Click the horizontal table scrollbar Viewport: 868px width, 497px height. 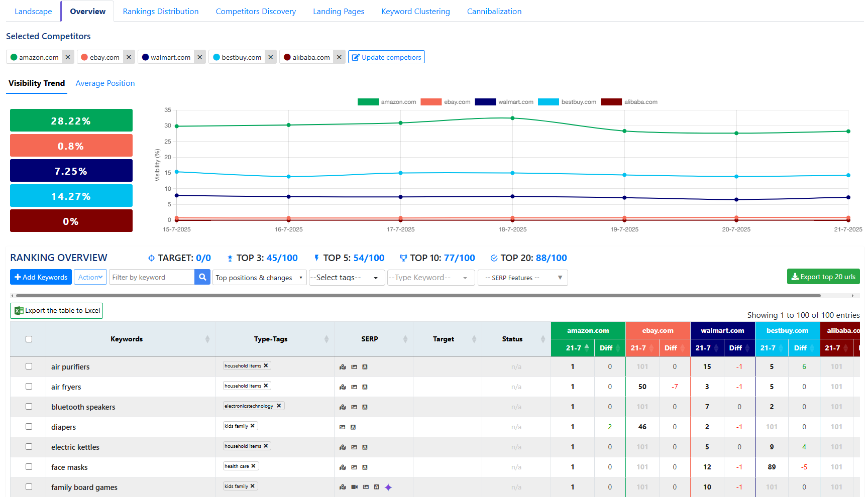point(418,296)
